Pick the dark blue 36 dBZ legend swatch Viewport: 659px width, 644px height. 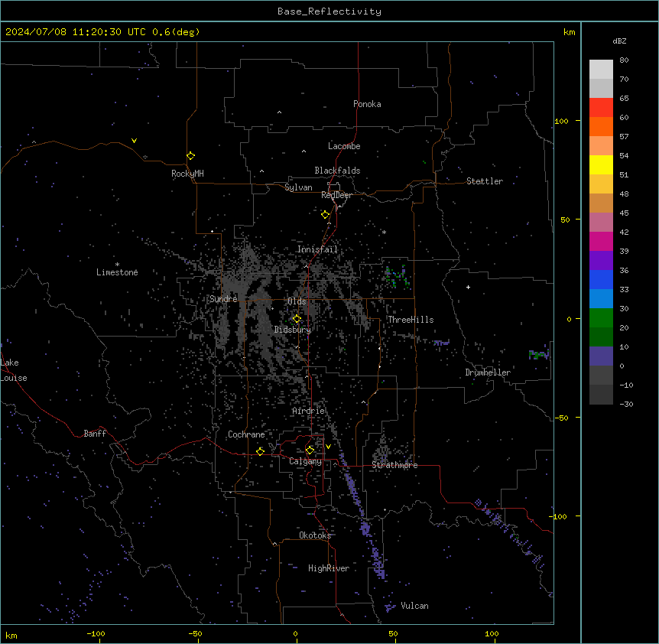[x=601, y=279]
